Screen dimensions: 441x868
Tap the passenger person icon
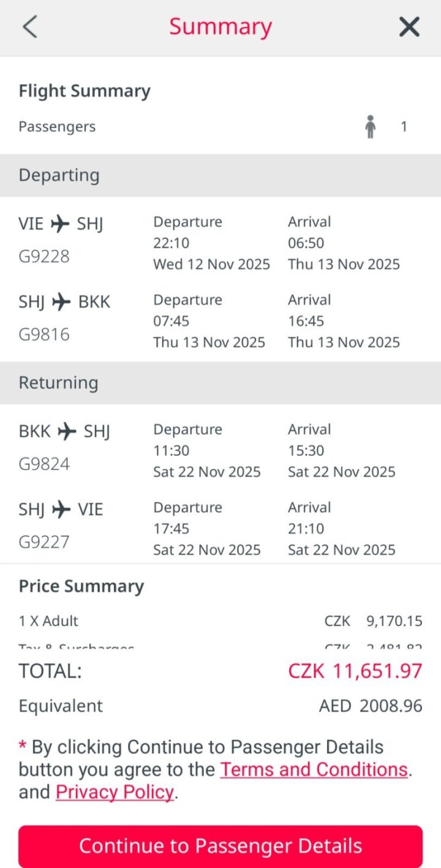(x=370, y=127)
